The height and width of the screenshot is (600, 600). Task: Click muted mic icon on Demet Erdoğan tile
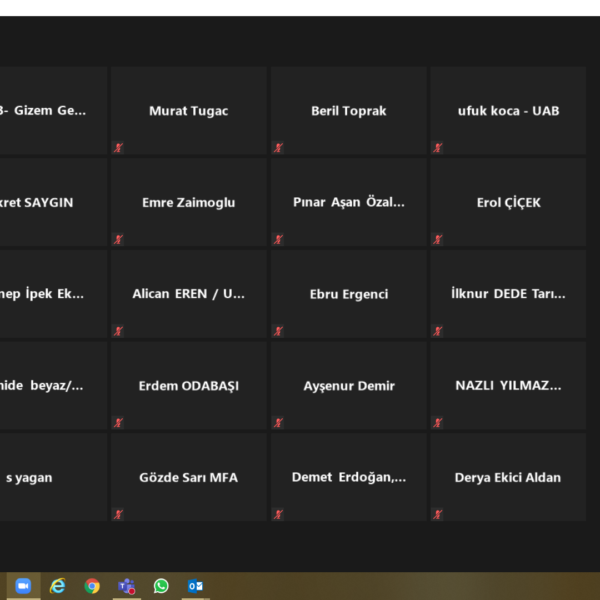[x=278, y=515]
